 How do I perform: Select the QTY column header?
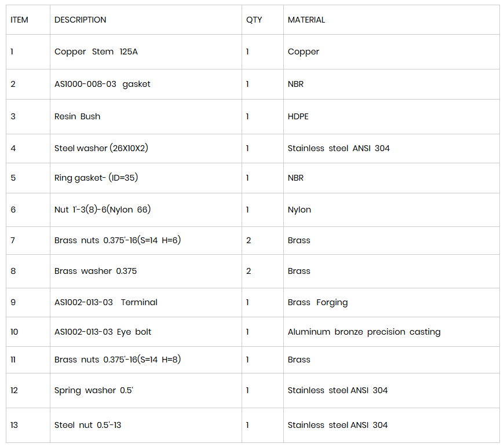coord(254,20)
